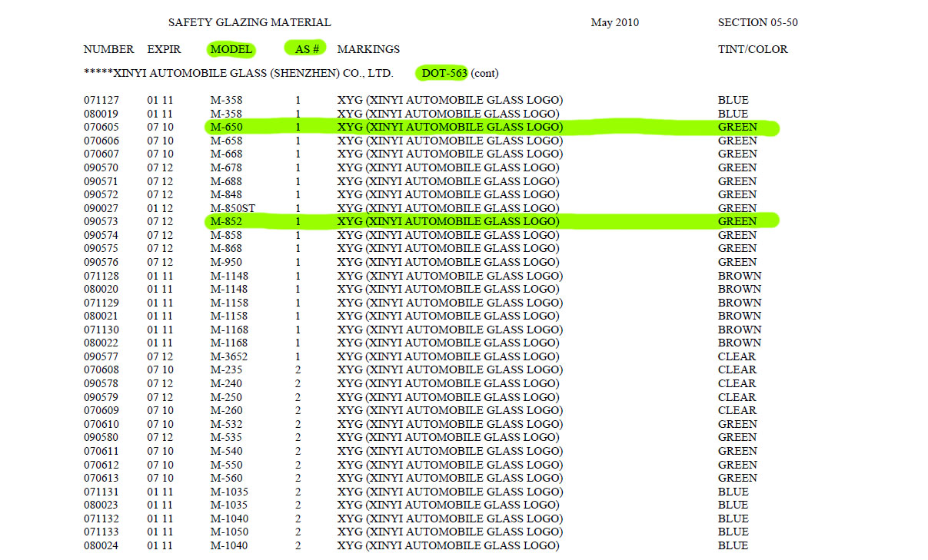Click the SECTION 05-50 label
928x560 pixels.
(757, 23)
